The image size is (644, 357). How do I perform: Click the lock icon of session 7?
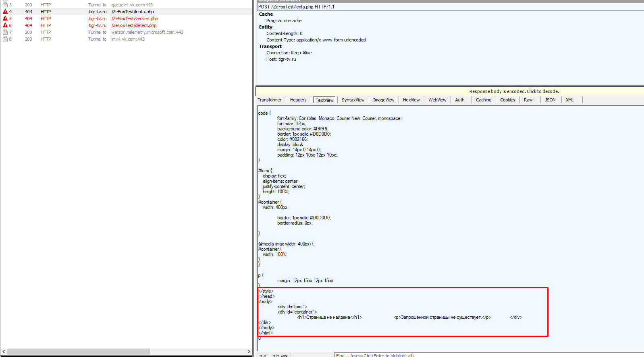[5, 32]
